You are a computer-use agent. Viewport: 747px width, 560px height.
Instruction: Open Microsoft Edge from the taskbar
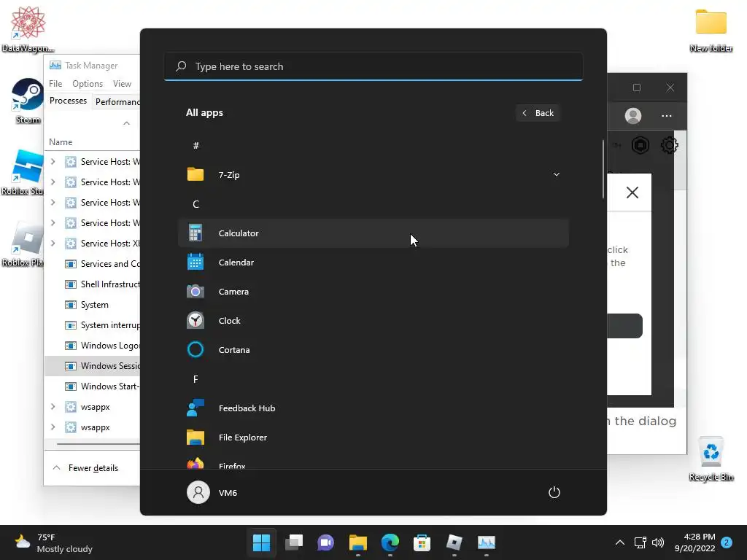(390, 542)
